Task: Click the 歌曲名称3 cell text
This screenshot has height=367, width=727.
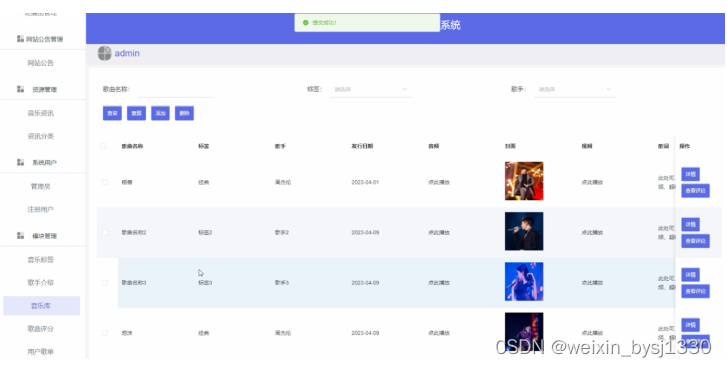Action: pos(134,283)
